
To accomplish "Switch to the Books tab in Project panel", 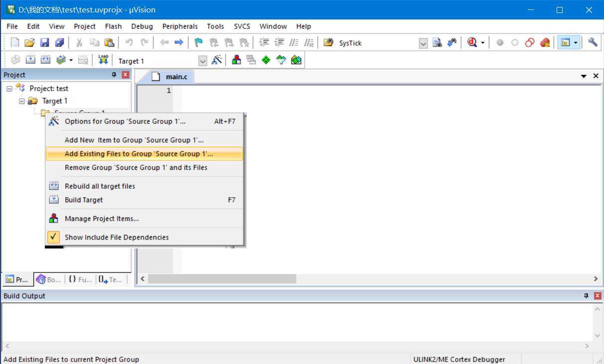I will coord(49,279).
